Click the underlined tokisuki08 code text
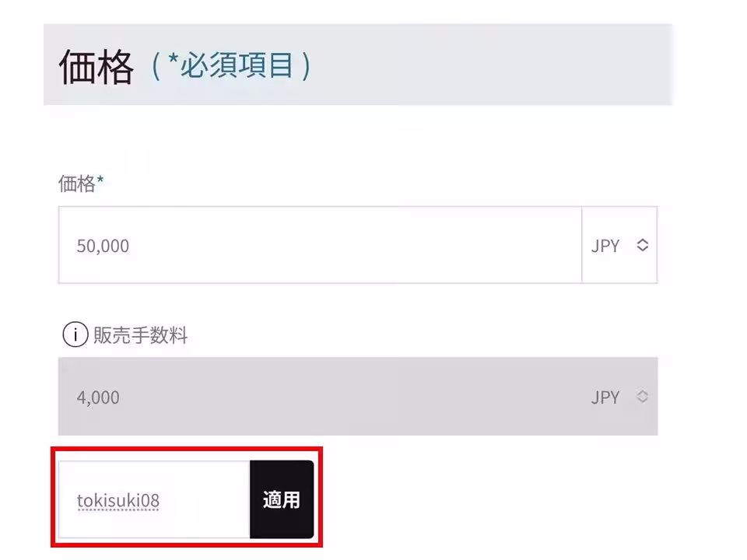 [118, 501]
